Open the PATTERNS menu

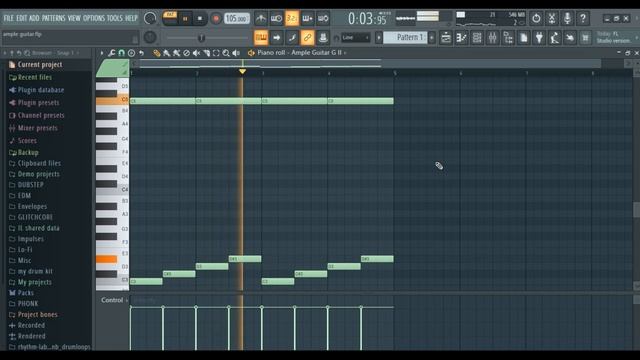pos(53,18)
